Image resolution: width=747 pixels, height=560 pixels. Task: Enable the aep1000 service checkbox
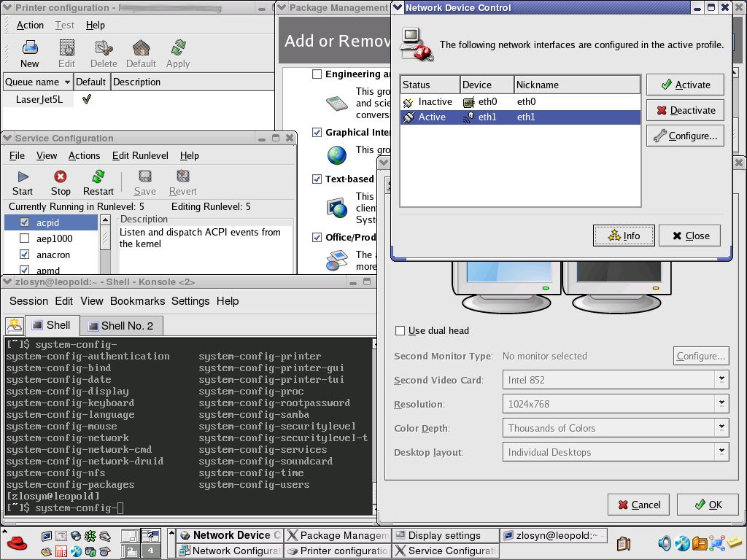[25, 238]
